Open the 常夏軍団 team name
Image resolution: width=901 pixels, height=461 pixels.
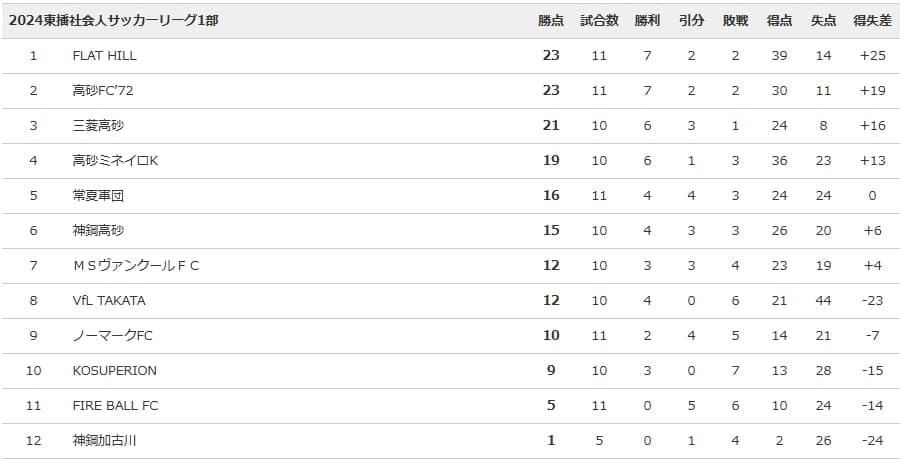[98, 196]
